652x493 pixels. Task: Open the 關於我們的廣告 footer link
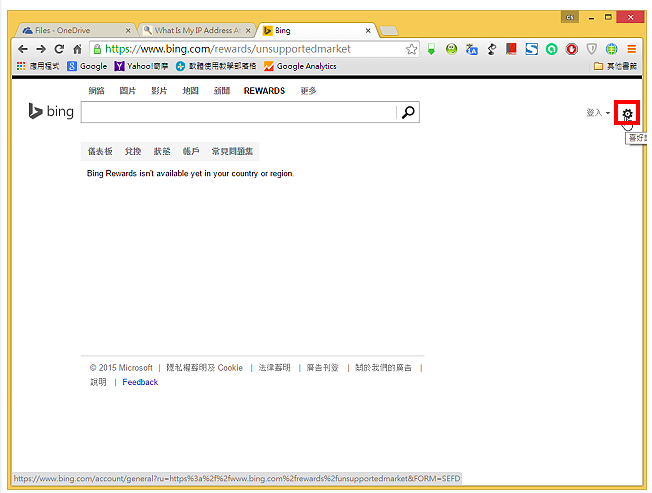pos(383,368)
